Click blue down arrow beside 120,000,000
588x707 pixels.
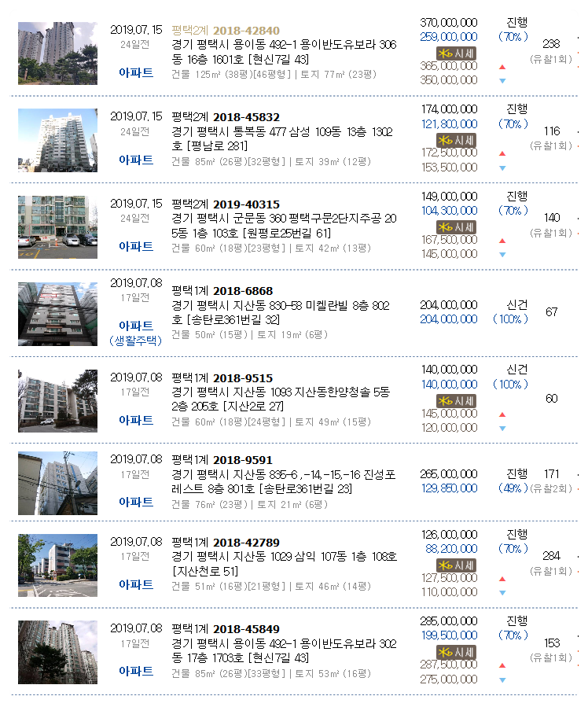point(502,428)
